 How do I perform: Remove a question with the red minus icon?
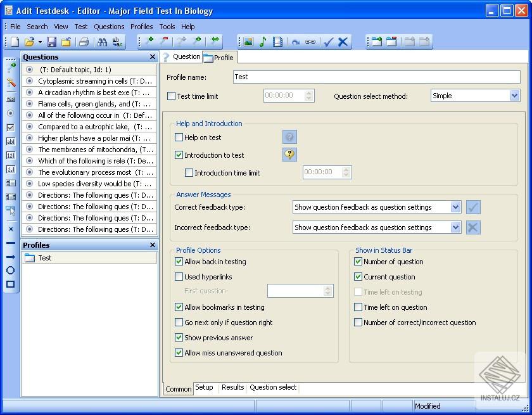[165, 41]
